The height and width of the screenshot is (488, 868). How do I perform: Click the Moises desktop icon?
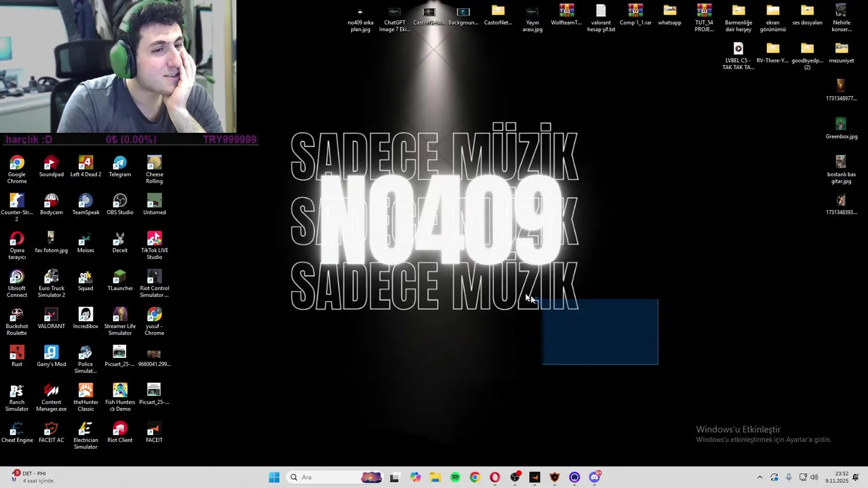(x=85, y=243)
